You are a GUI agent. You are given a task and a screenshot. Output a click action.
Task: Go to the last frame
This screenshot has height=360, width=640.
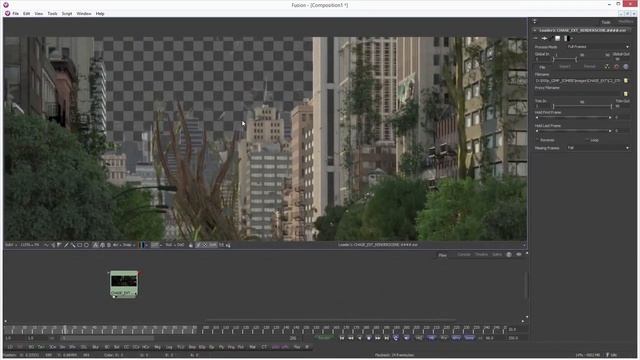pyautogui.click(x=387, y=338)
